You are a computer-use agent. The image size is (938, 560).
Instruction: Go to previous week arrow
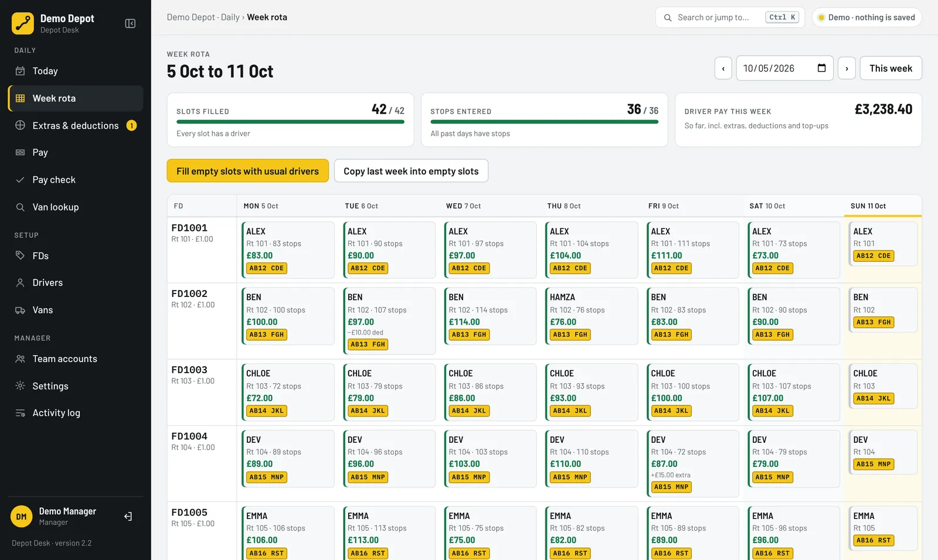[723, 69]
